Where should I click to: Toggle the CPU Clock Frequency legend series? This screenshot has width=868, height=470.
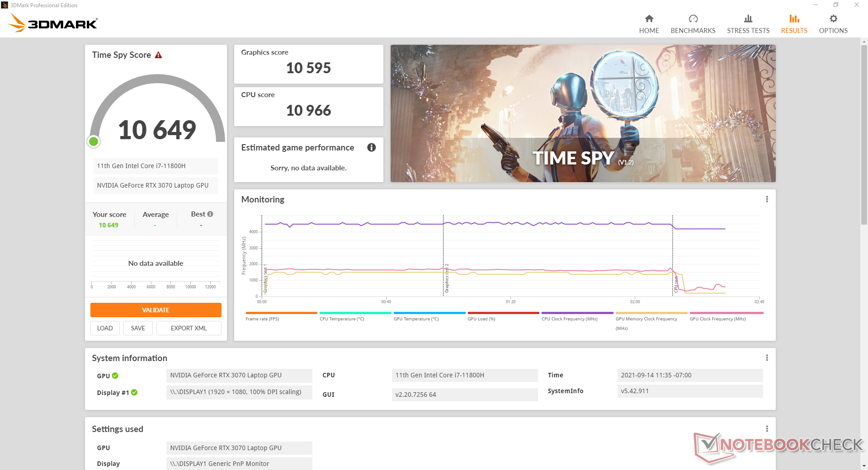pos(577,316)
